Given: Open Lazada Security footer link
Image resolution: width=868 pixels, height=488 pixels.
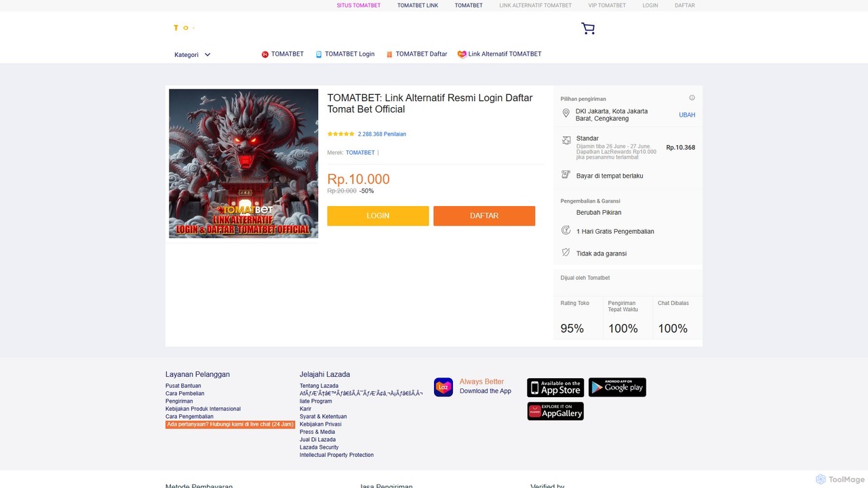Looking at the screenshot, I should 319,447.
